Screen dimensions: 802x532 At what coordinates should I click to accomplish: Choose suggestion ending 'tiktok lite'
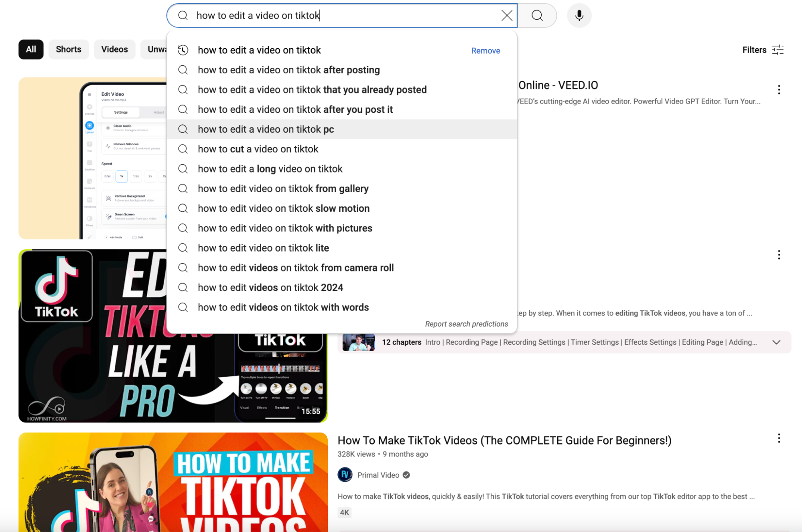click(341, 248)
